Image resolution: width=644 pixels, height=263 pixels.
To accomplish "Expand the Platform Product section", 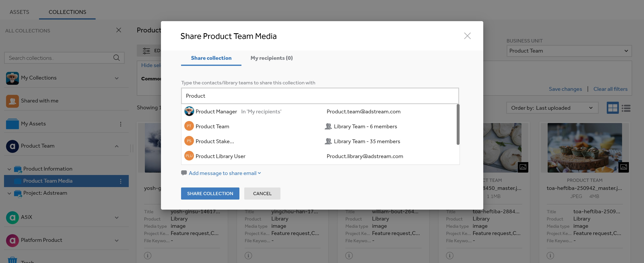I will (x=116, y=240).
